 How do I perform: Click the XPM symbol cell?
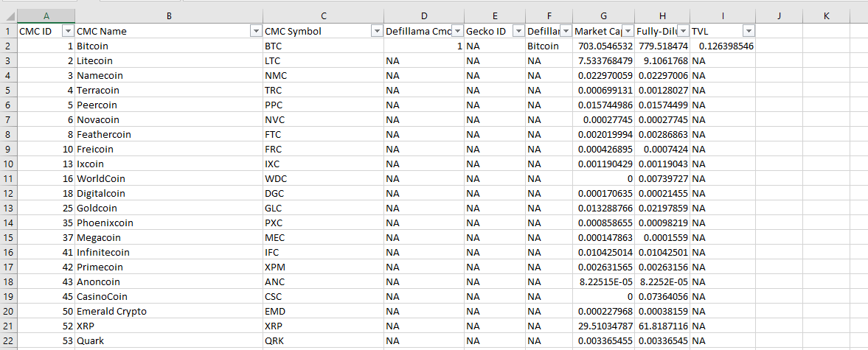click(323, 267)
